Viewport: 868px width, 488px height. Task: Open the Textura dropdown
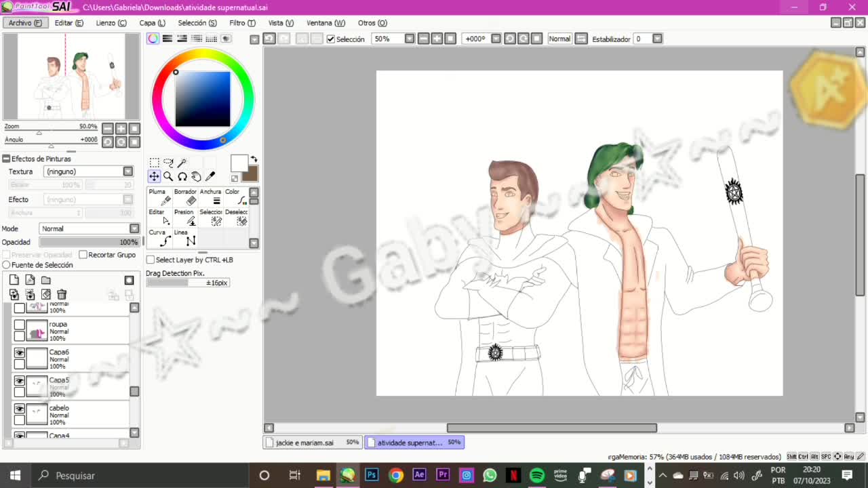pos(127,171)
